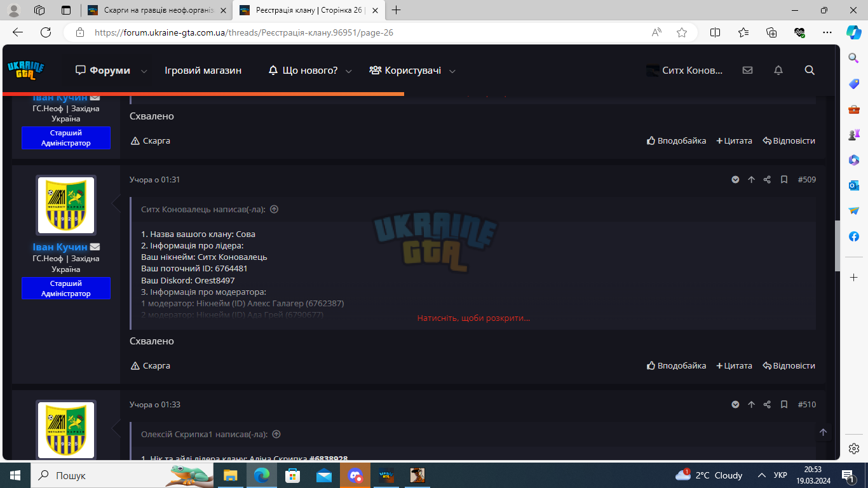This screenshot has height=488, width=868.
Task: Report post #509 with Скарга
Action: pyautogui.click(x=151, y=365)
